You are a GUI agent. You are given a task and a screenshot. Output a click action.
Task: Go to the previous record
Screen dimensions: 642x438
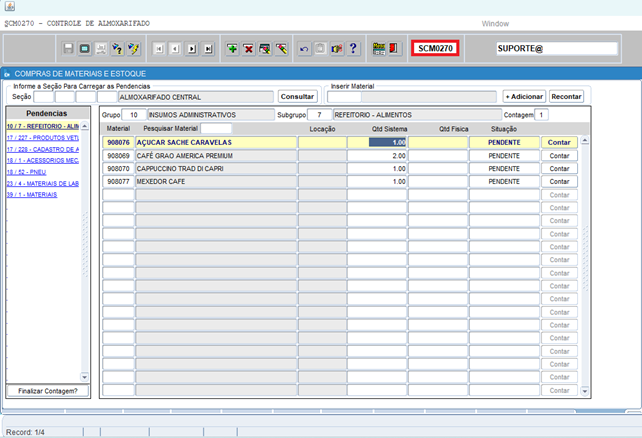tap(175, 49)
